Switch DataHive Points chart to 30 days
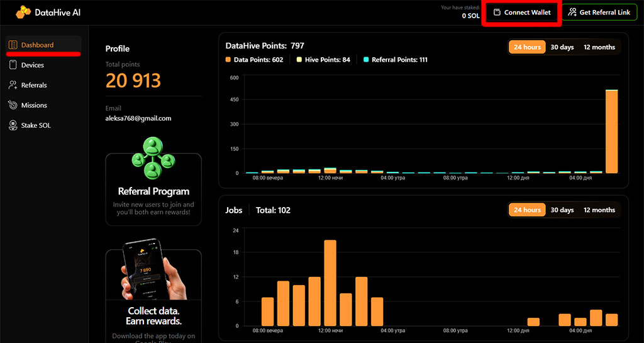The width and height of the screenshot is (644, 343). pos(562,47)
